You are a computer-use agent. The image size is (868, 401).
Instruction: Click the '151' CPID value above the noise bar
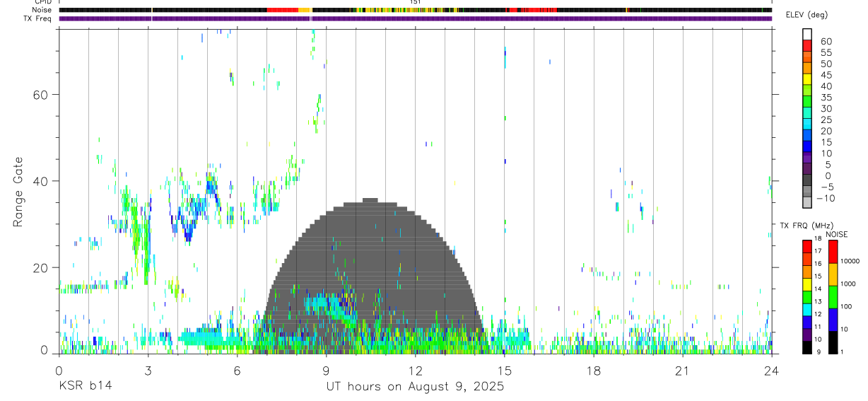[x=416, y=3]
